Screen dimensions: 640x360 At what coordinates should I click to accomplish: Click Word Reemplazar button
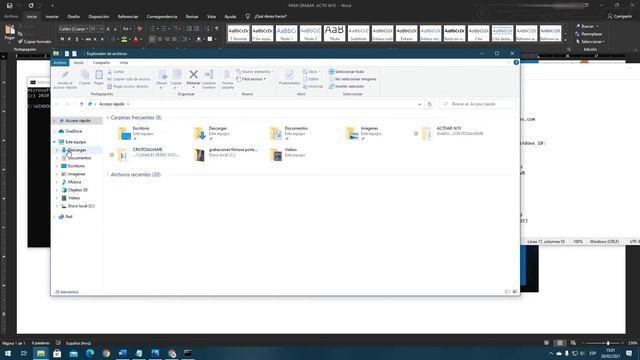(589, 34)
